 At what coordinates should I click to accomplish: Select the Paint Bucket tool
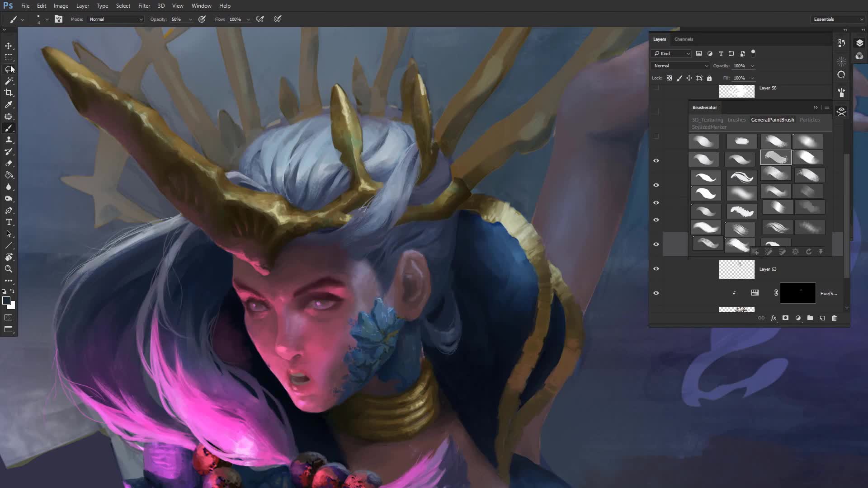pos(9,175)
